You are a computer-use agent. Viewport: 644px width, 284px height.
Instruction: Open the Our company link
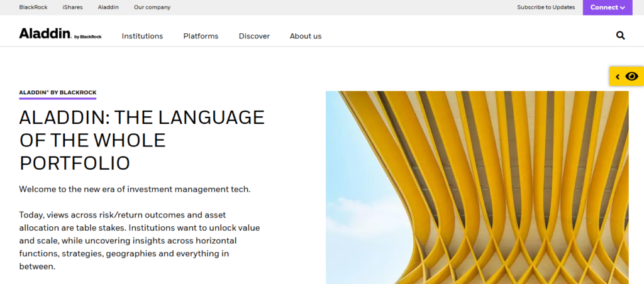pyautogui.click(x=152, y=8)
